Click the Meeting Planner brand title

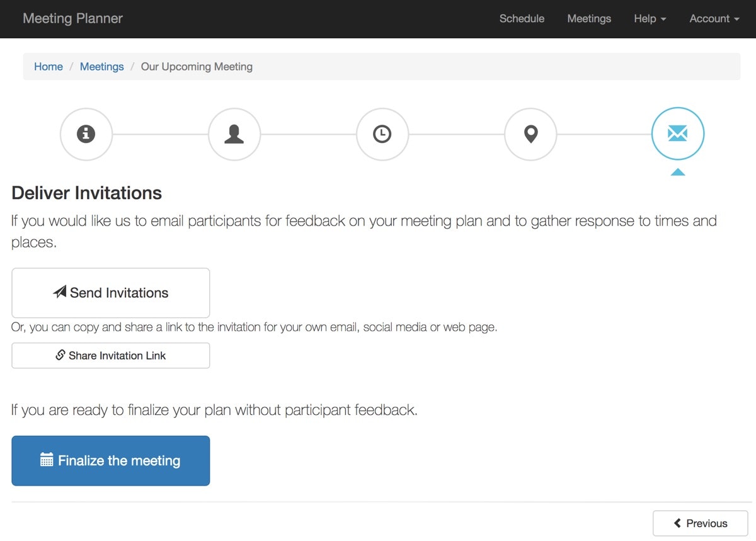72,18
